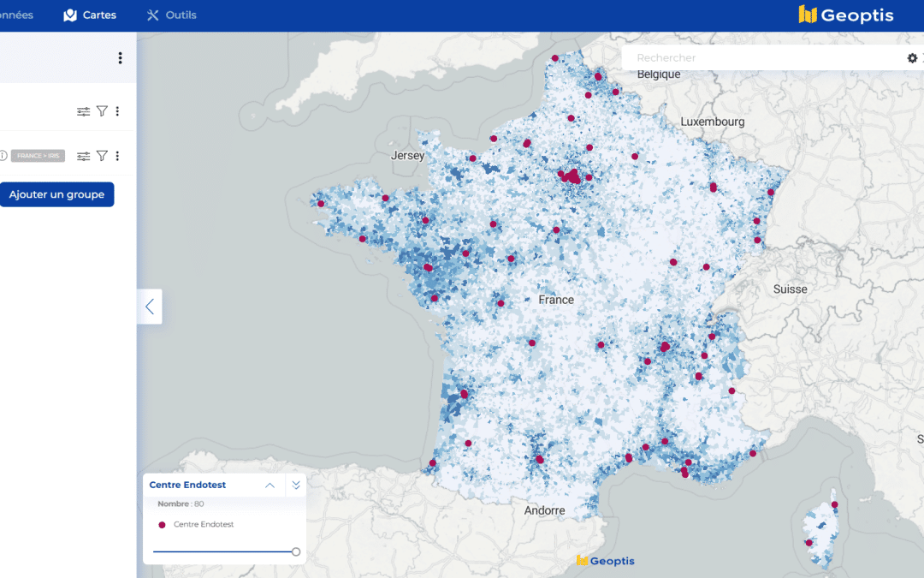The width and height of the screenshot is (924, 578).
Task: Click the Nombre : 80 text
Action: [181, 504]
